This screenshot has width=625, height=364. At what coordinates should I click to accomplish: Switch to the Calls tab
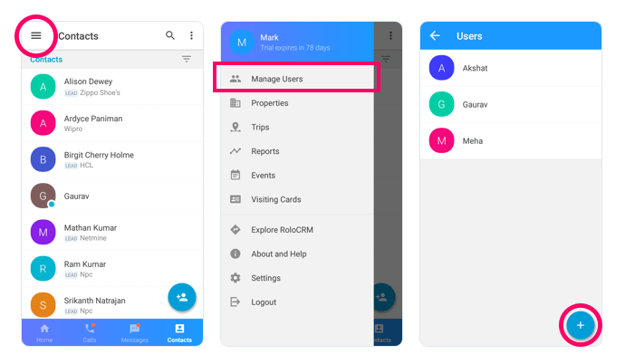point(90,333)
